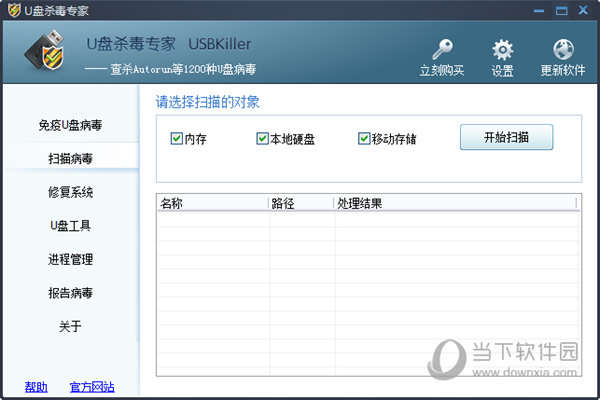This screenshot has width=600, height=400.
Task: Maximize the U盘杀毒专家 window
Action: [x=561, y=10]
